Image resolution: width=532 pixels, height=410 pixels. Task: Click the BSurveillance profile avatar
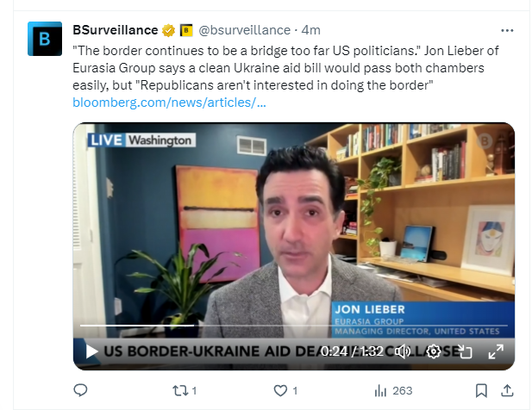[x=45, y=39]
